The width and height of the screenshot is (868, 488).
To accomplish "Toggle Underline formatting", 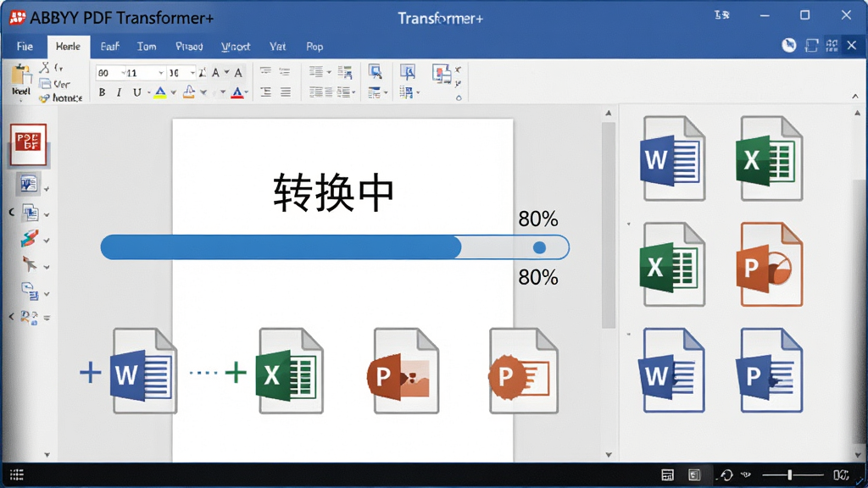I will click(136, 92).
